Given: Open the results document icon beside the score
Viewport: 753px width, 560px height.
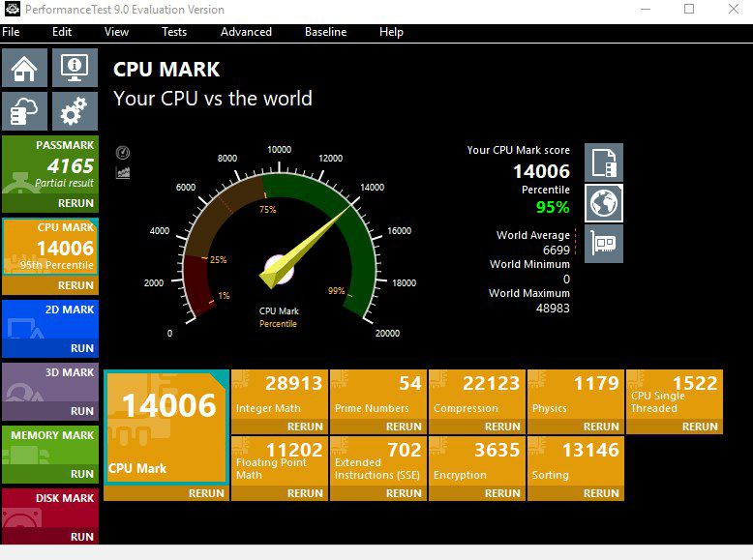Looking at the screenshot, I should coord(604,162).
